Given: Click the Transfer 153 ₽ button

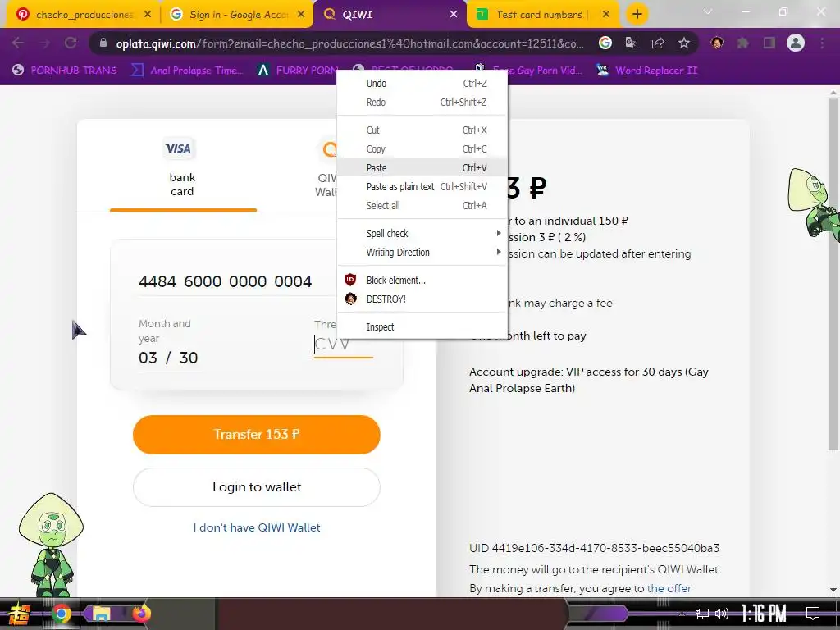Looking at the screenshot, I should coord(257,435).
